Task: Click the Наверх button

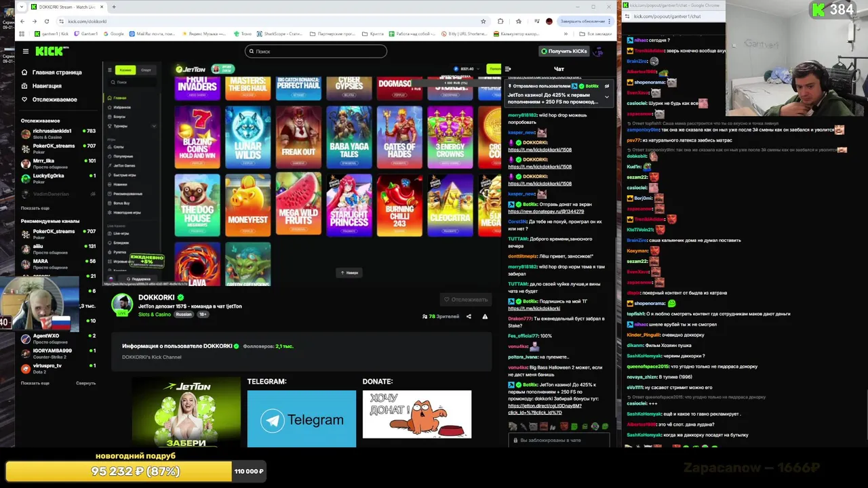Action: 349,272
